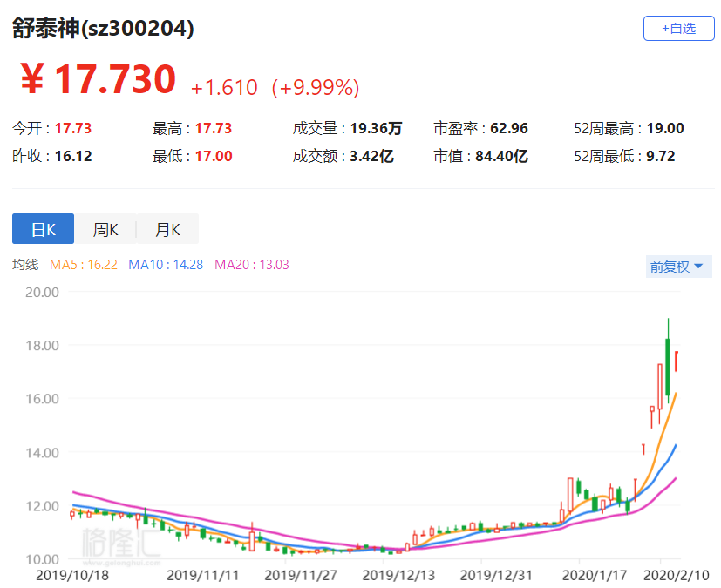
Task: Add stock to watchlist with +自选 button
Action: [678, 29]
